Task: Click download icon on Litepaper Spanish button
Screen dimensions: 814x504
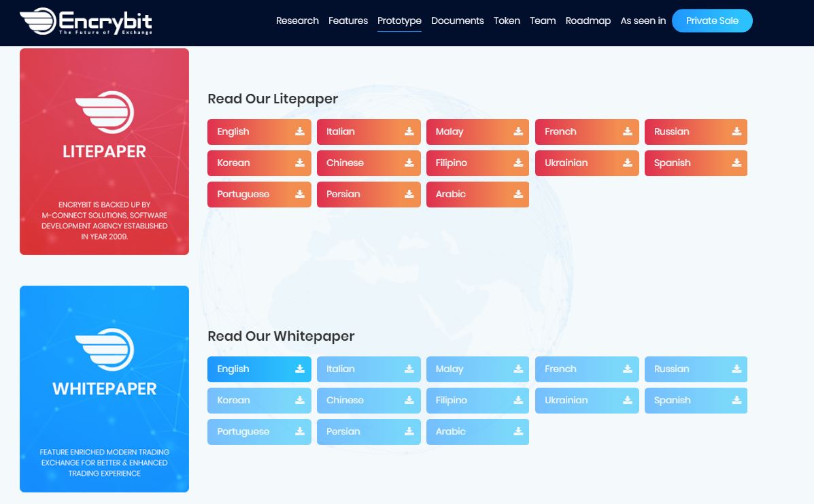Action: click(x=736, y=163)
